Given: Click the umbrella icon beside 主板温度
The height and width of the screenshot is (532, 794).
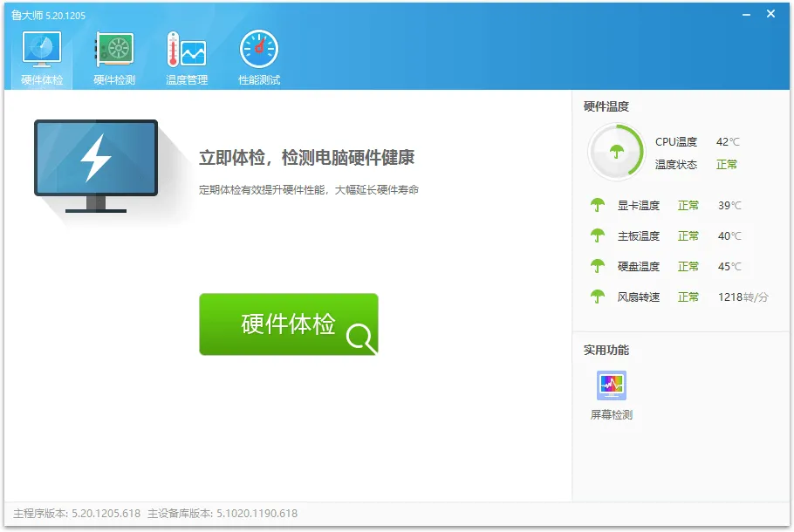Looking at the screenshot, I should tap(598, 235).
